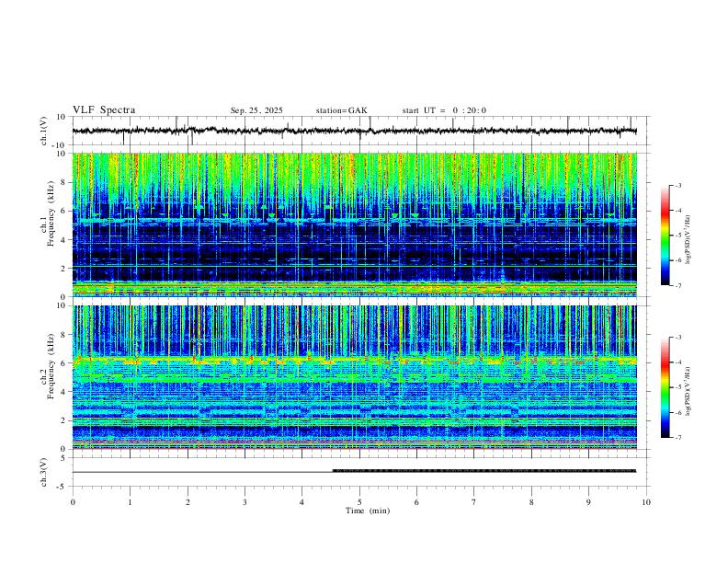Click the "8" kHz tick on ch.1 spectrogram axis
This screenshot has width=728, height=563.
pyautogui.click(x=63, y=182)
